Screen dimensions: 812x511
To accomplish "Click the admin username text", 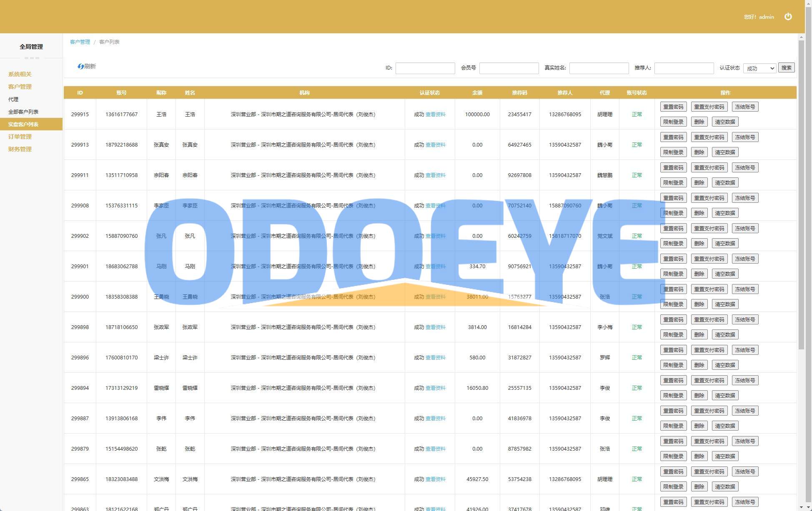I will tap(766, 17).
